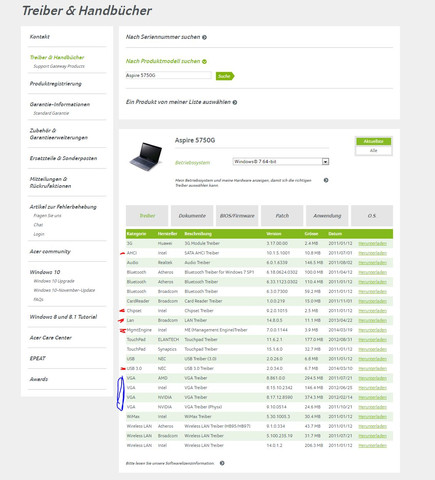Click the Datum column header
Screen dimensions: 435x480
pos(335,234)
